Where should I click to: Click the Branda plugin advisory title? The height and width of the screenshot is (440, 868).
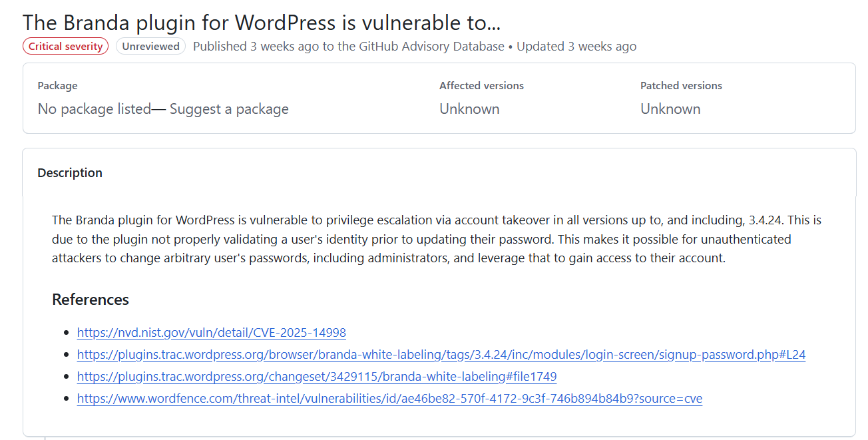[261, 22]
